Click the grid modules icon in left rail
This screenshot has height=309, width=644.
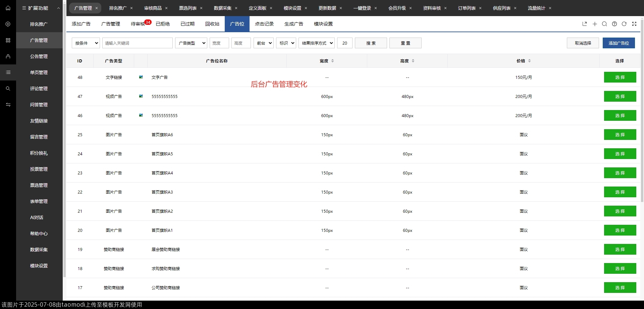click(8, 40)
